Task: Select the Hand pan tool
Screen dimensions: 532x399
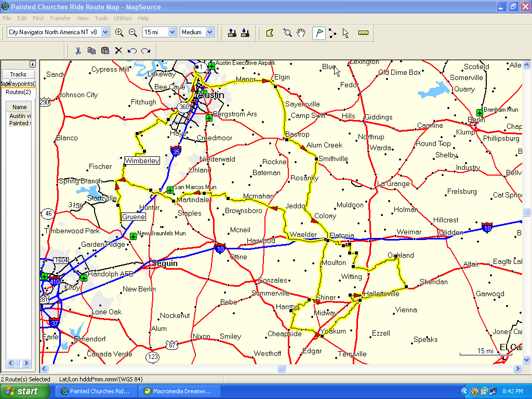Action: pyautogui.click(x=301, y=33)
